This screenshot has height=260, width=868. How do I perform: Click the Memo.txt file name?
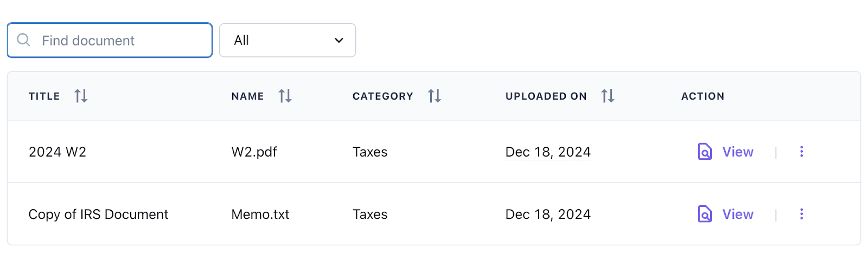(260, 214)
